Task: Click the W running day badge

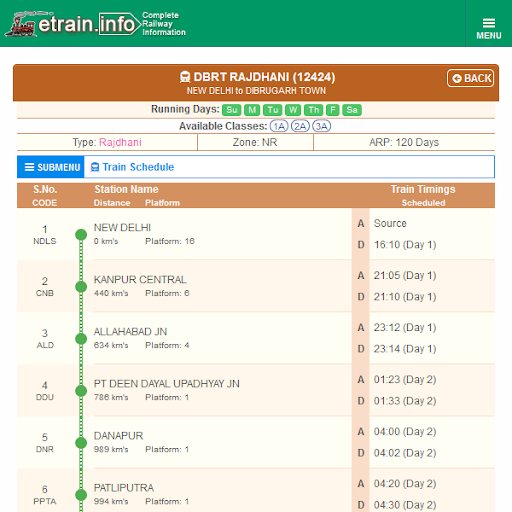Action: click(293, 110)
